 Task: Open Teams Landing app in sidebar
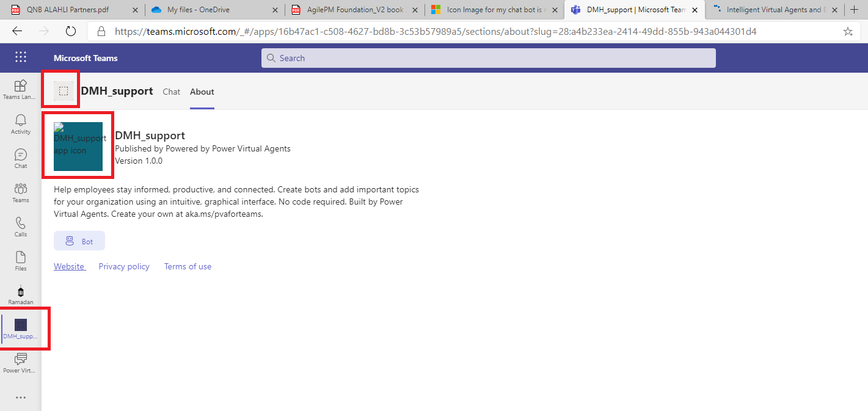click(x=21, y=90)
